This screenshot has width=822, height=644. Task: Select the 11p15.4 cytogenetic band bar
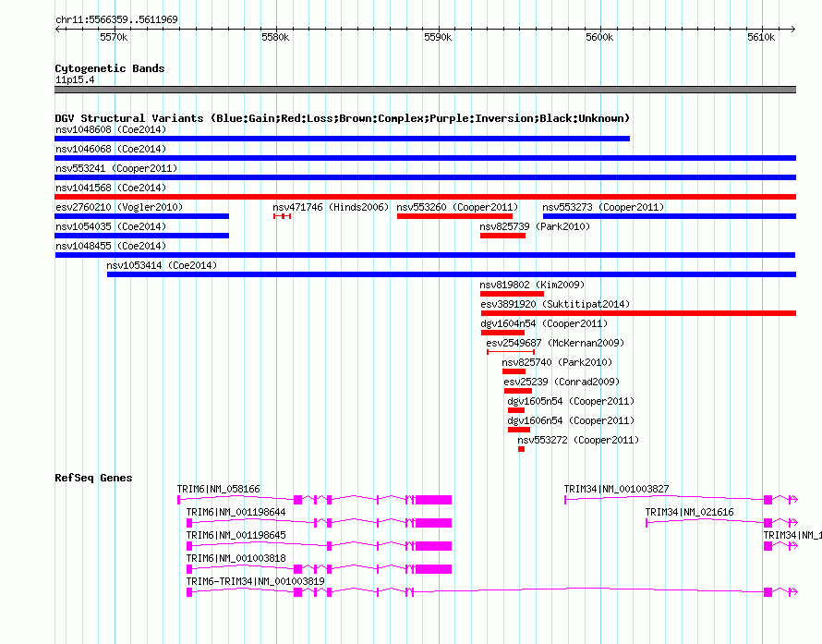425,90
